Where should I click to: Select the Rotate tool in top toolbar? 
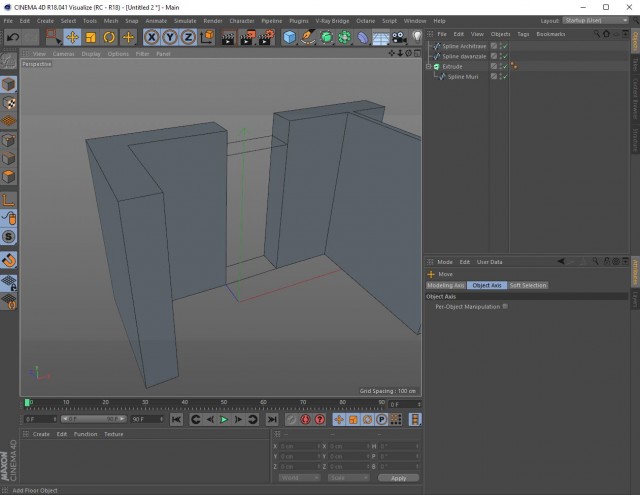click(109, 38)
